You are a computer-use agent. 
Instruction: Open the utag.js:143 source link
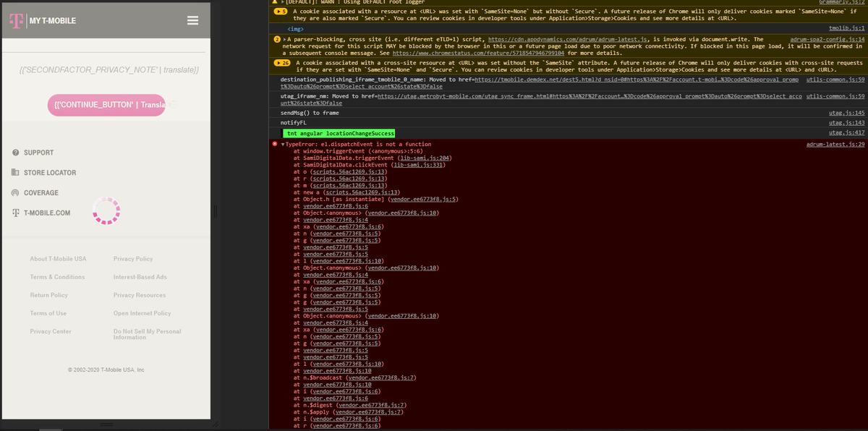846,123
